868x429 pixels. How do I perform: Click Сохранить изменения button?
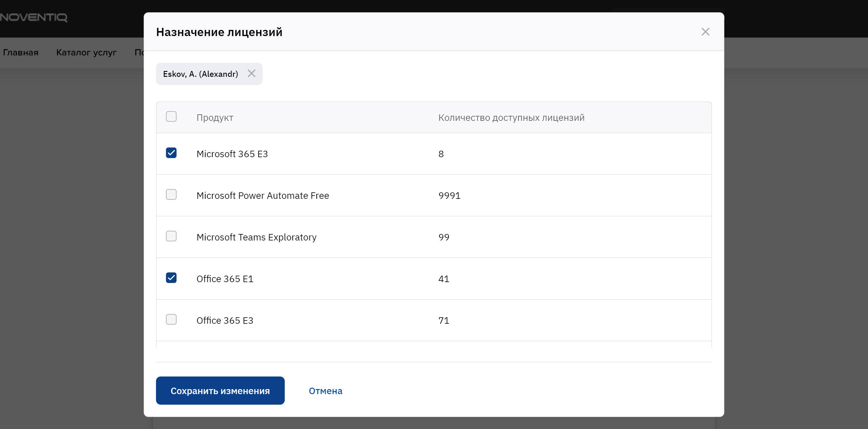pyautogui.click(x=220, y=391)
